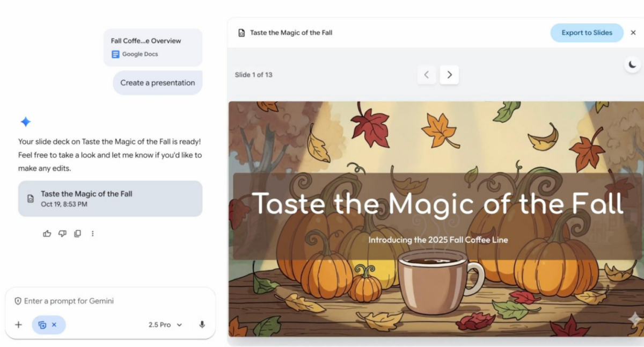Copy the Gemini response
Screen dimensions: 644x347
pyautogui.click(x=77, y=234)
